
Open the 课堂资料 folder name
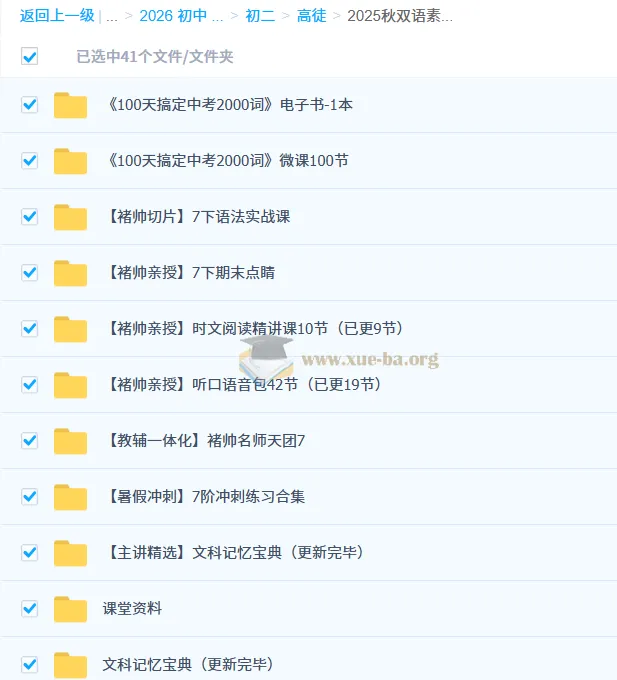[x=132, y=609]
